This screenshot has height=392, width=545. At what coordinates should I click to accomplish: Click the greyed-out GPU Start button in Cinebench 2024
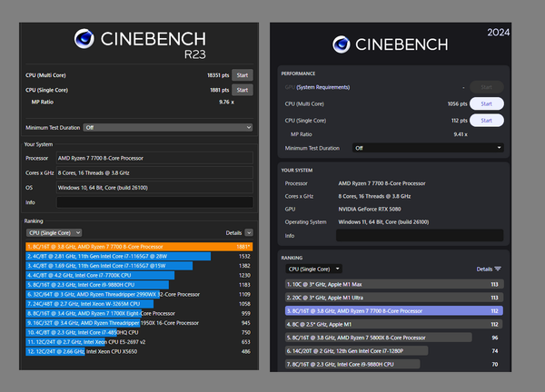(x=486, y=87)
